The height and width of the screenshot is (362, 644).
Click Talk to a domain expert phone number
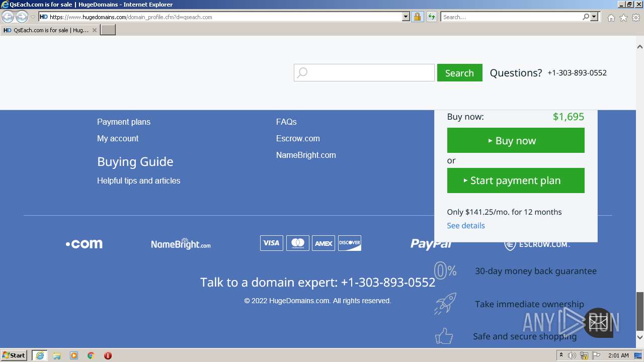coord(388,283)
